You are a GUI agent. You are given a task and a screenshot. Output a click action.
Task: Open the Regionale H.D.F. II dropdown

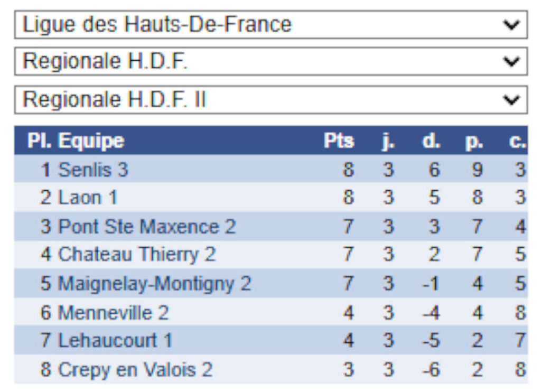tap(270, 100)
